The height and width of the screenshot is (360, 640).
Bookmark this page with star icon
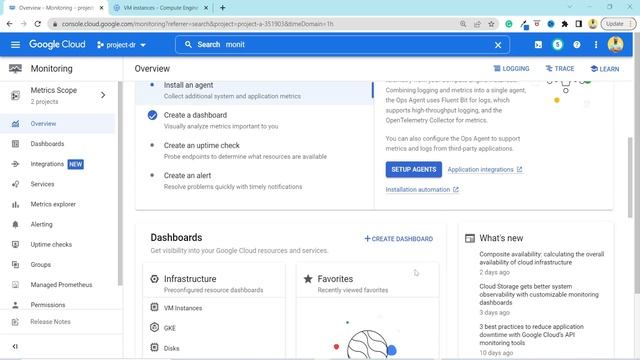pyautogui.click(x=491, y=24)
